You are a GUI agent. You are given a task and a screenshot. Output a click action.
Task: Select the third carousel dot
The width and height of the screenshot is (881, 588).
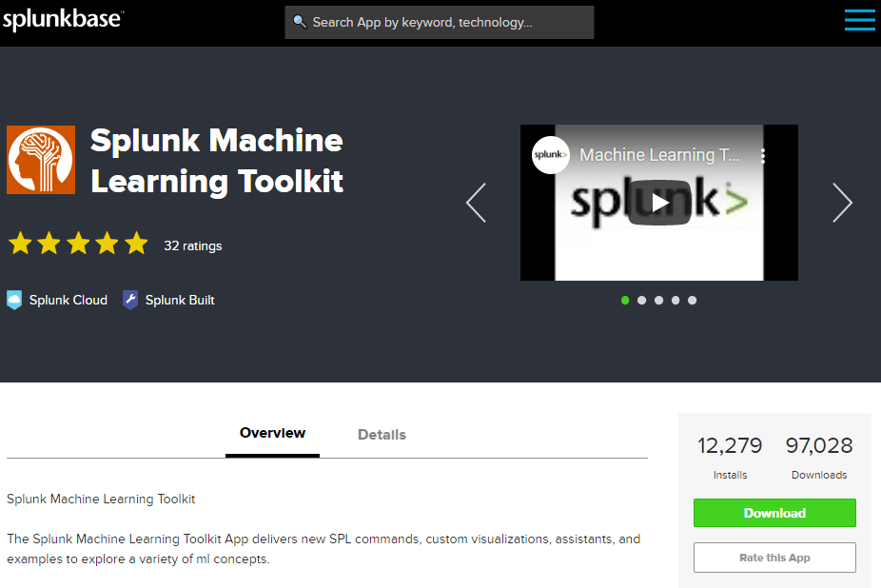coord(658,300)
